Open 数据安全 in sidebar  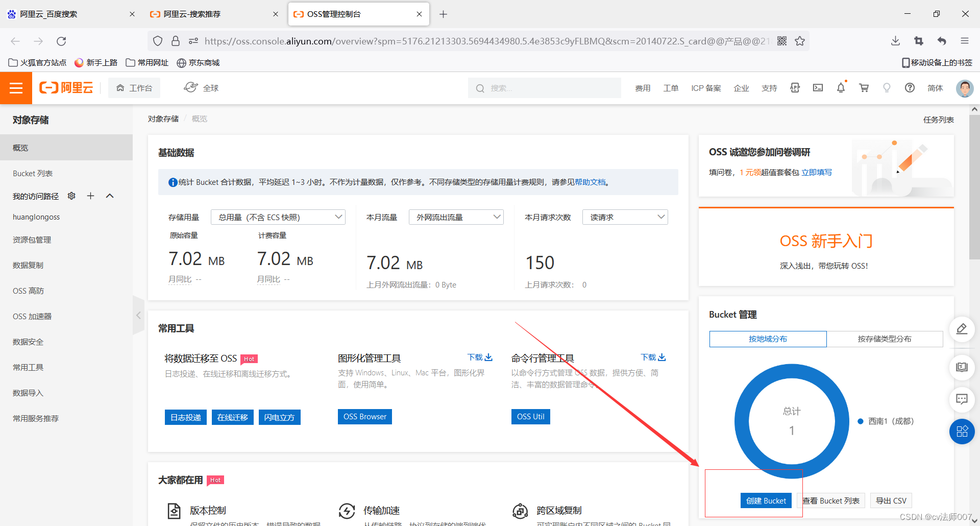click(x=28, y=342)
